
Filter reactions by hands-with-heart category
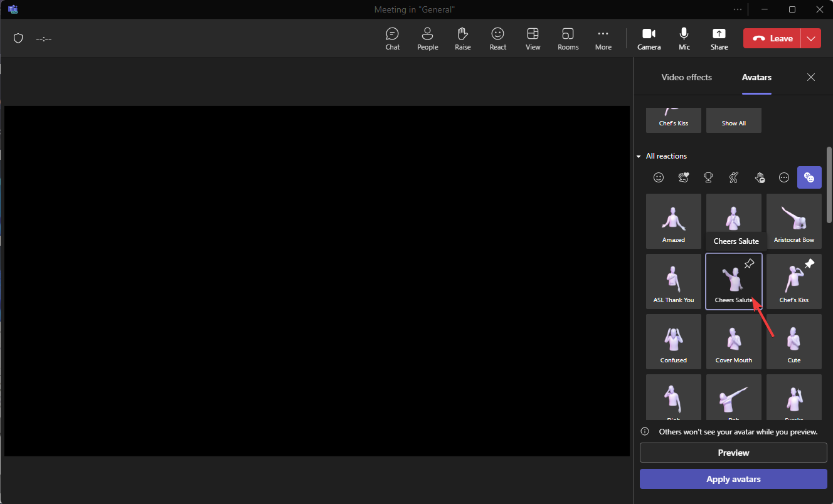[x=684, y=177]
